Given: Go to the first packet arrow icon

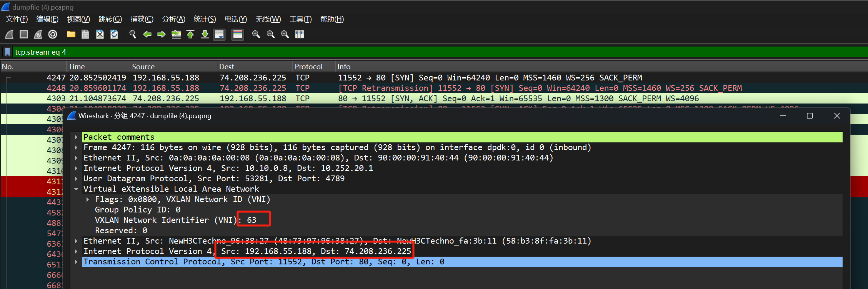Looking at the screenshot, I should click(190, 35).
